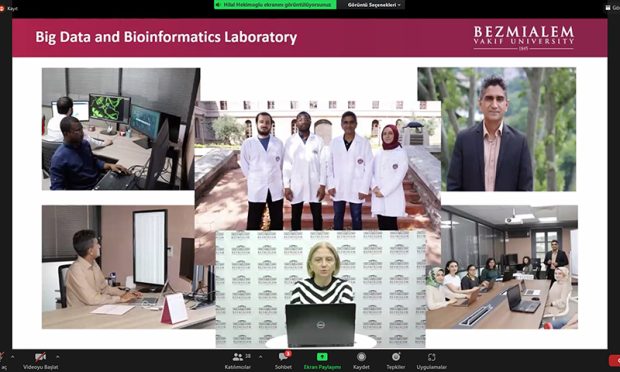The image size is (620, 372).
Task: Open the Görüntü Seçenekleri dropdown
Action: pos(374,5)
